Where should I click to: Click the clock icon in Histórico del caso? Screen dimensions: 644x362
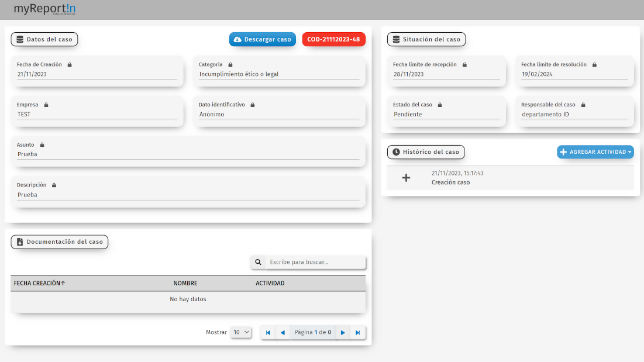coord(396,152)
